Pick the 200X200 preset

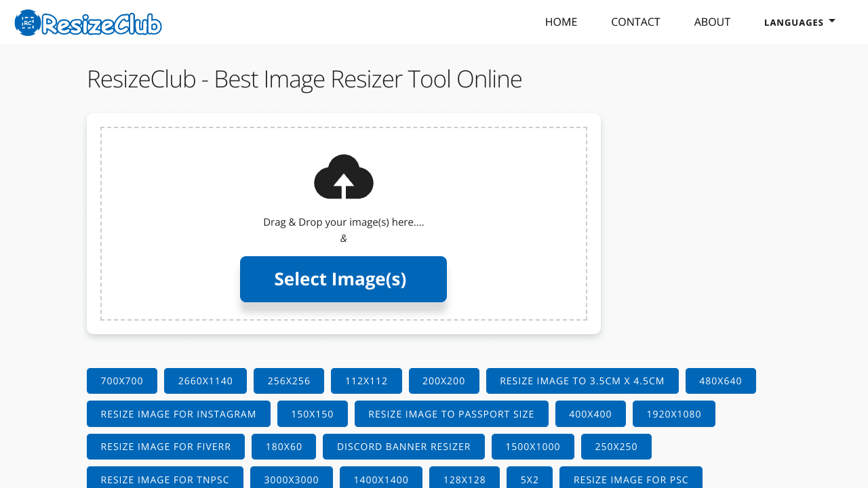point(444,381)
